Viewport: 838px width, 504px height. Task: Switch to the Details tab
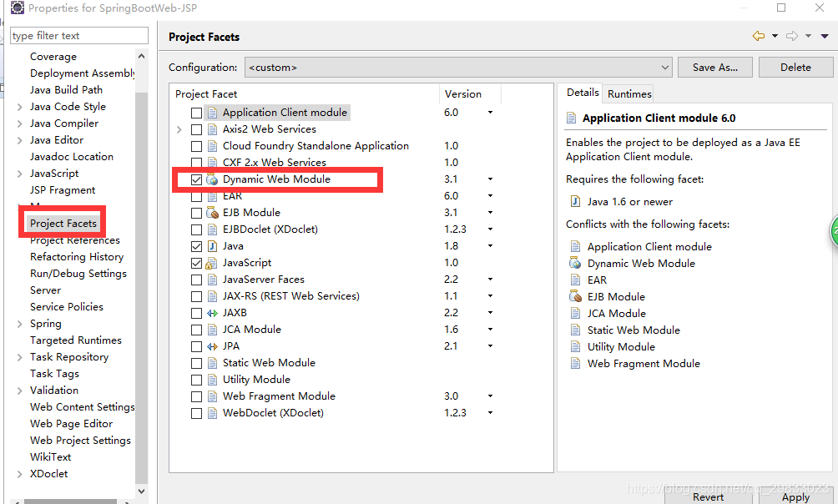click(x=582, y=93)
